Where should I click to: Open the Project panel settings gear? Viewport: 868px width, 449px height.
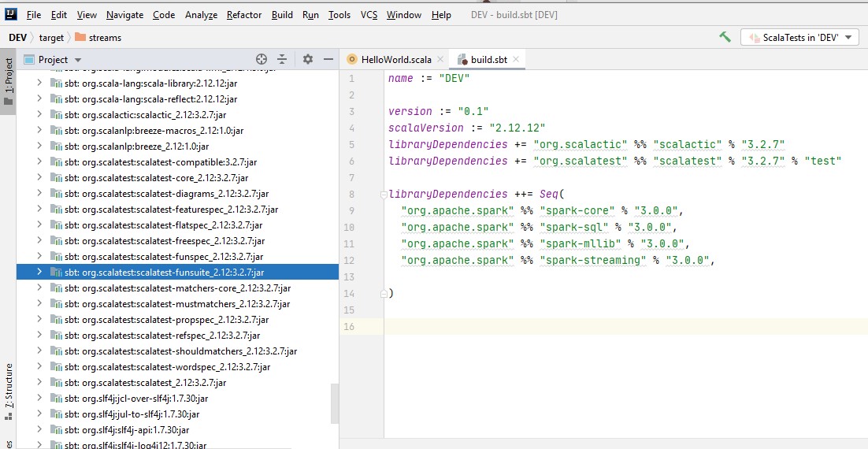[x=308, y=59]
